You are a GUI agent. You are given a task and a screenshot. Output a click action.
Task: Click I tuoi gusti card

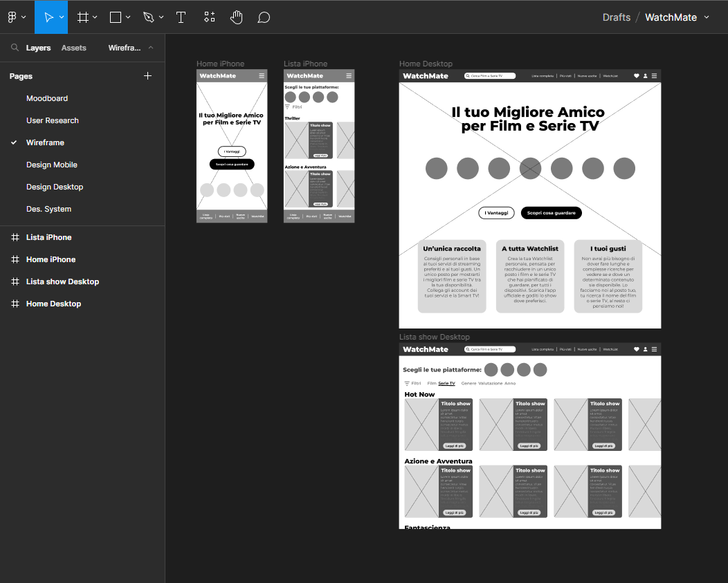click(x=608, y=276)
